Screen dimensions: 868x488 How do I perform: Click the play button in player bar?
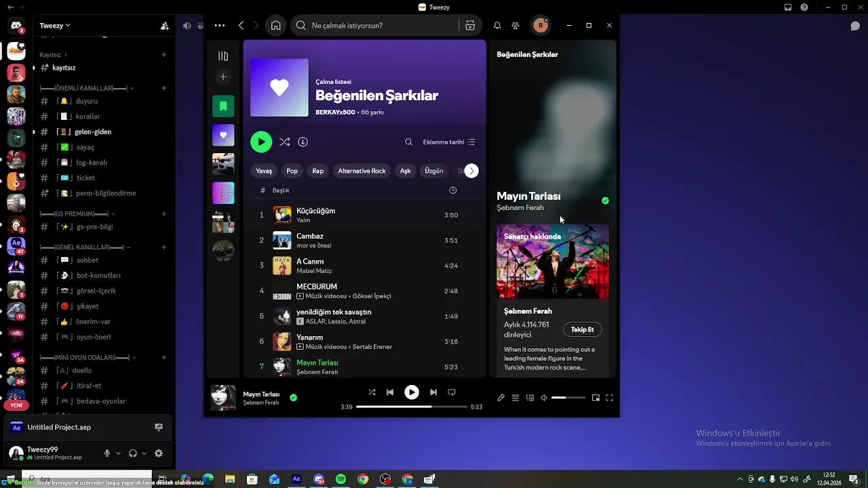[x=412, y=392]
